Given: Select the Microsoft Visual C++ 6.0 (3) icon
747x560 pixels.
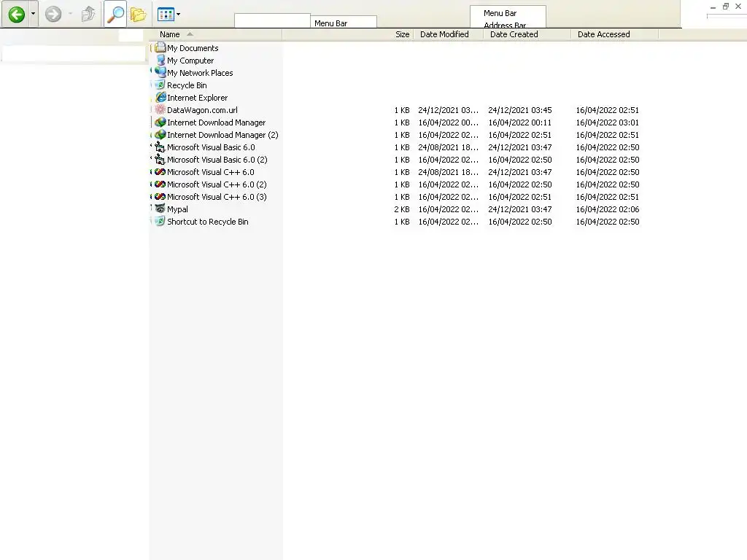Looking at the screenshot, I should click(160, 196).
